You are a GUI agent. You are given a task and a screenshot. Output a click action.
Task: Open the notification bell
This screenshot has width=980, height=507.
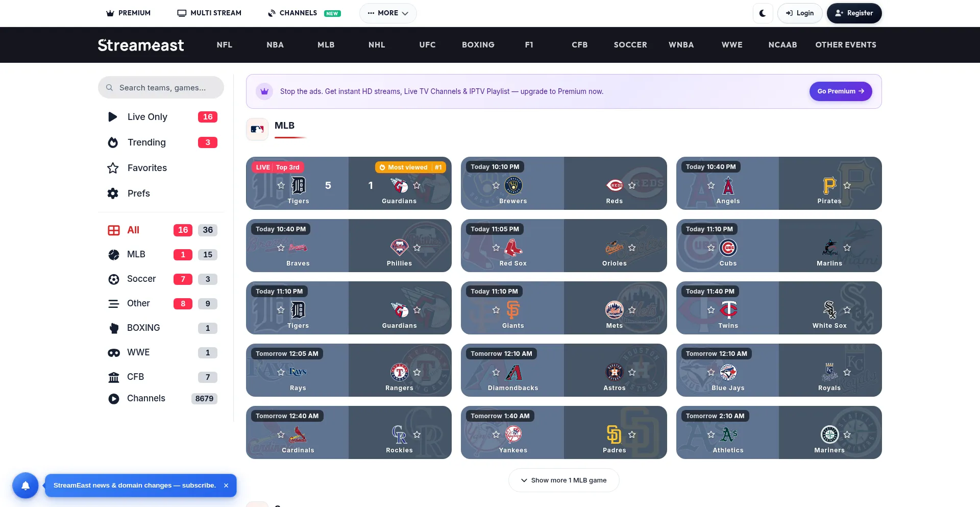tap(26, 486)
